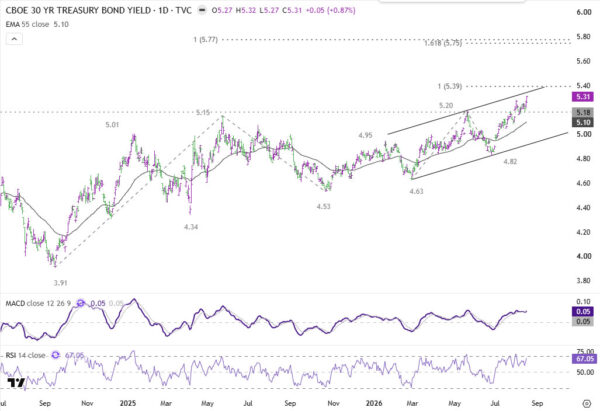600x411 pixels.
Task: Click the 5.01 high annotation
Action: 112,125
